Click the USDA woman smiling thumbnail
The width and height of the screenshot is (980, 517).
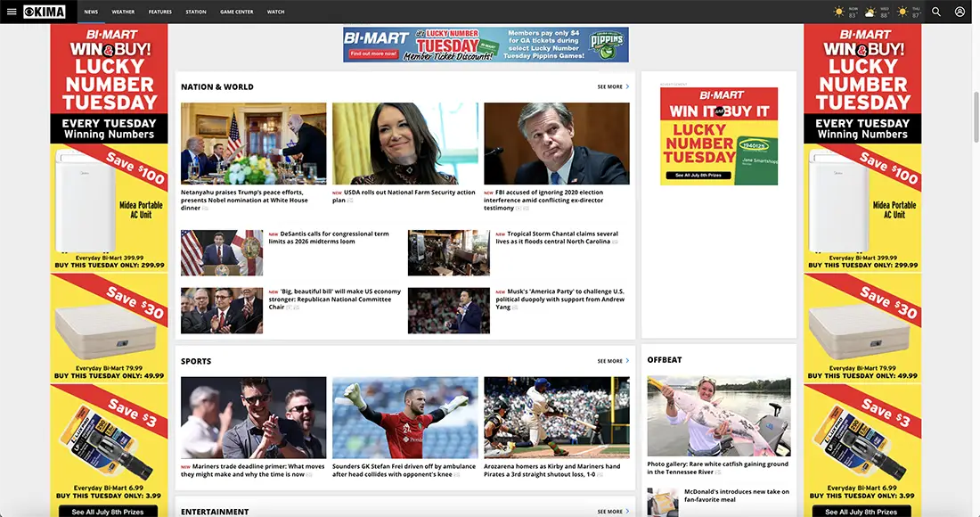405,144
